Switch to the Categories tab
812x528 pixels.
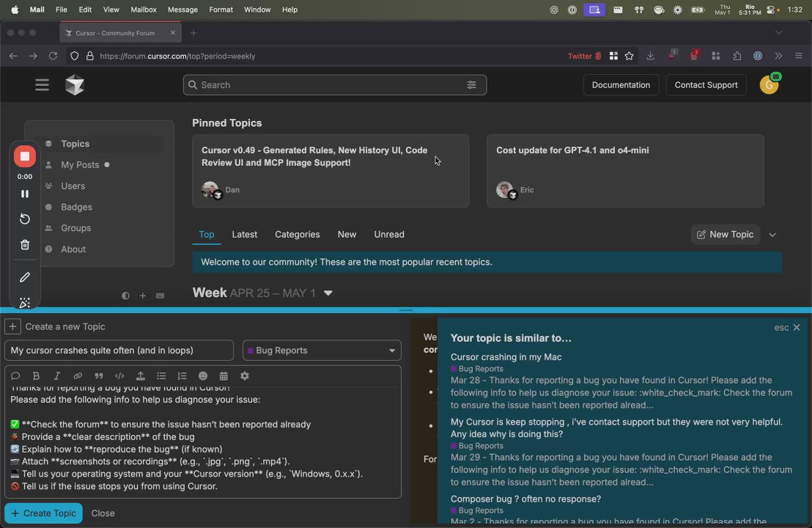pos(298,234)
